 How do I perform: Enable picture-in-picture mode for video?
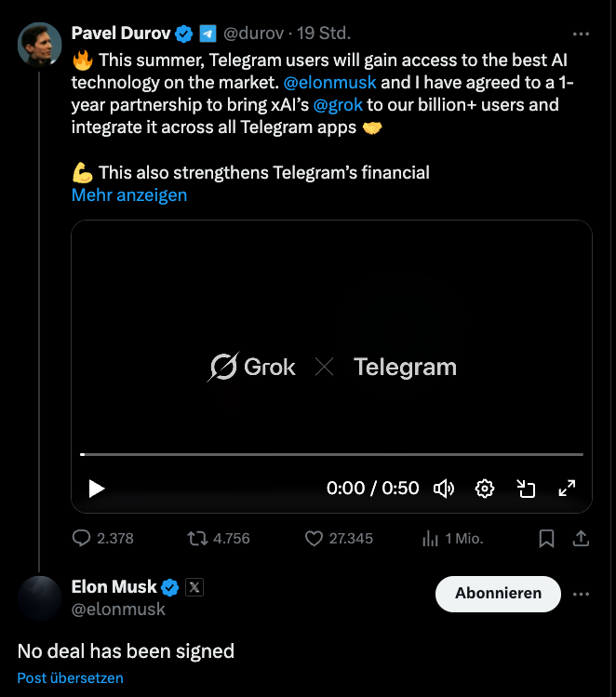click(x=526, y=489)
